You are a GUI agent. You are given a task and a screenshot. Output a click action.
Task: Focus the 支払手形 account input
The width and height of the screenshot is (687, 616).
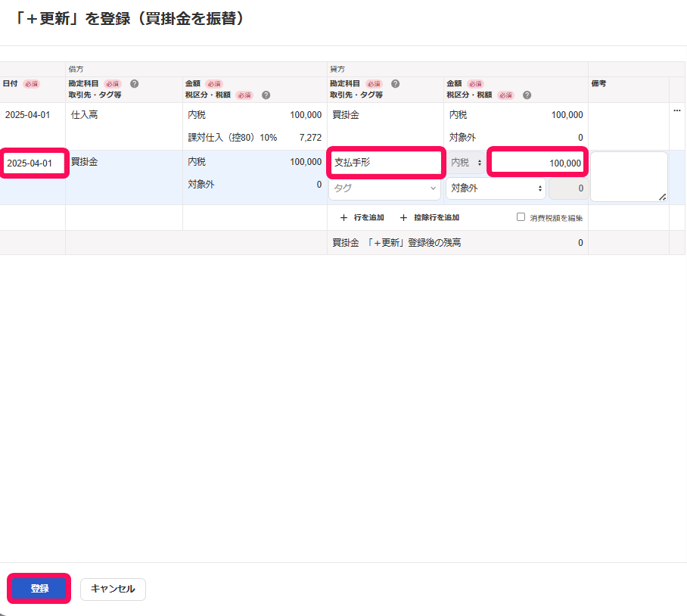point(386,163)
